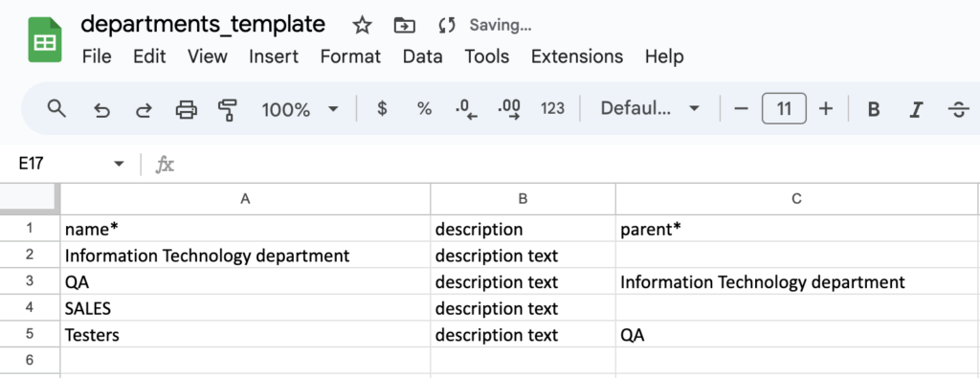Open the Format menu
This screenshot has width=980, height=378.
(x=350, y=56)
